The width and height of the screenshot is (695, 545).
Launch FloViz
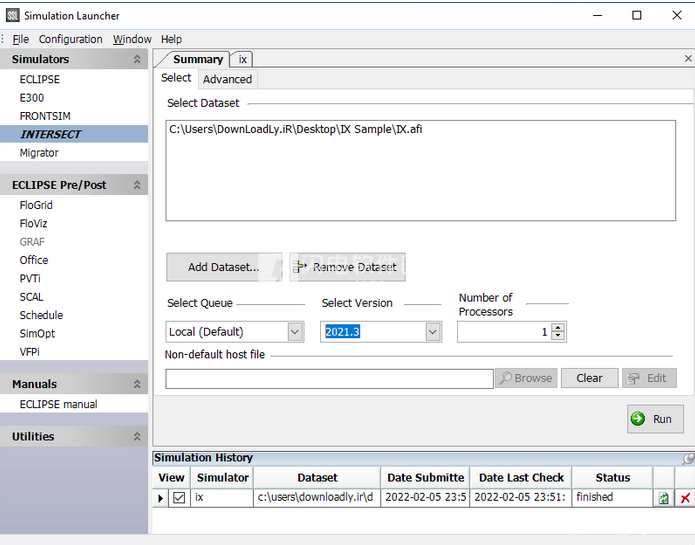coord(33,224)
